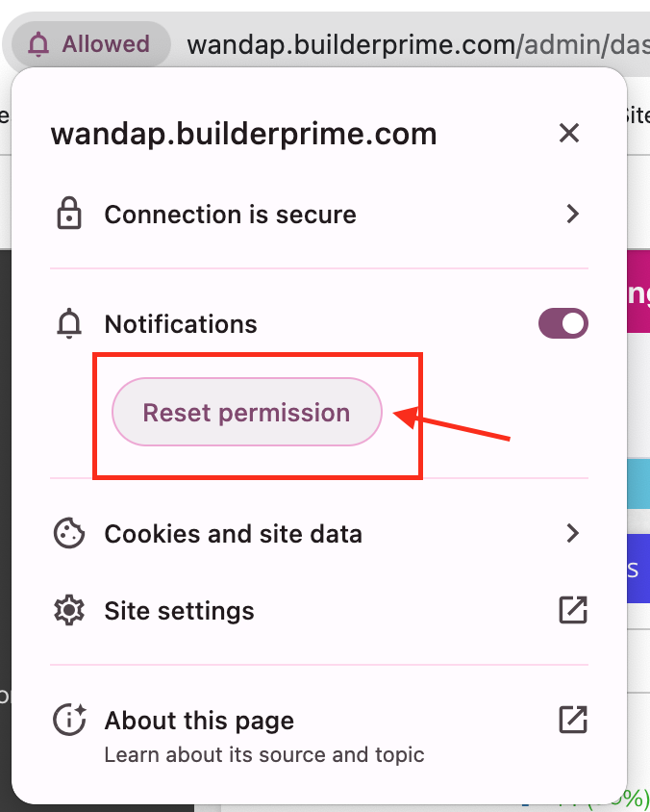The image size is (650, 812).
Task: Click the chevron next to Connection is secure
Action: 573,214
